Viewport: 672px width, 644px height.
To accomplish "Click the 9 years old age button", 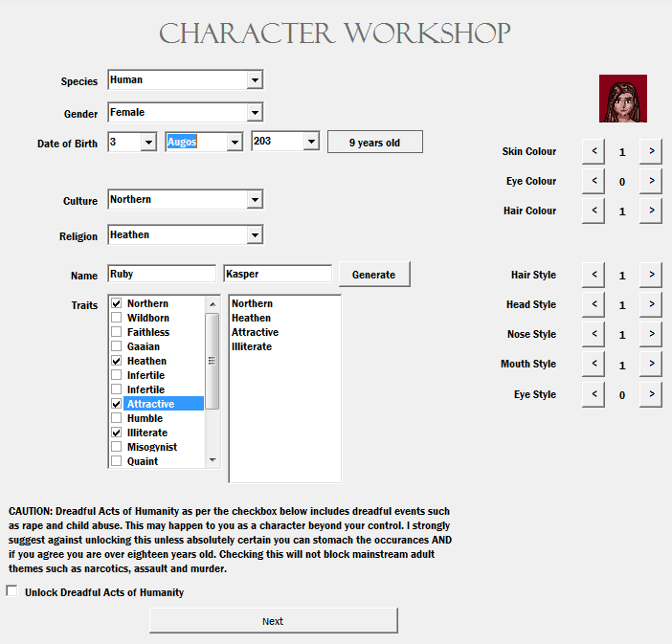I will (375, 142).
